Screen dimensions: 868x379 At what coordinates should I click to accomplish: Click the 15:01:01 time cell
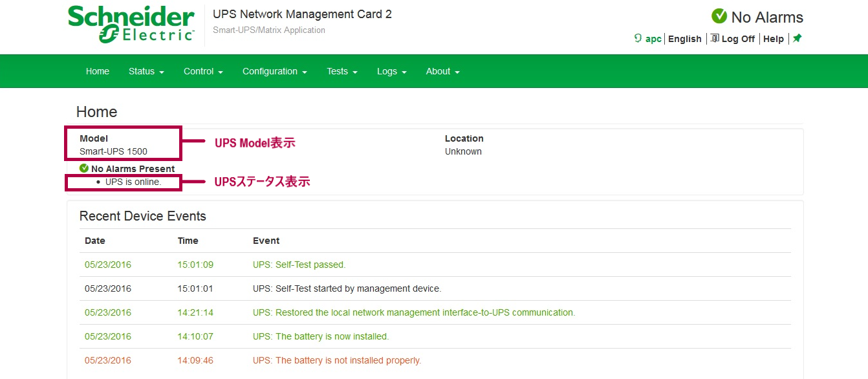click(195, 288)
